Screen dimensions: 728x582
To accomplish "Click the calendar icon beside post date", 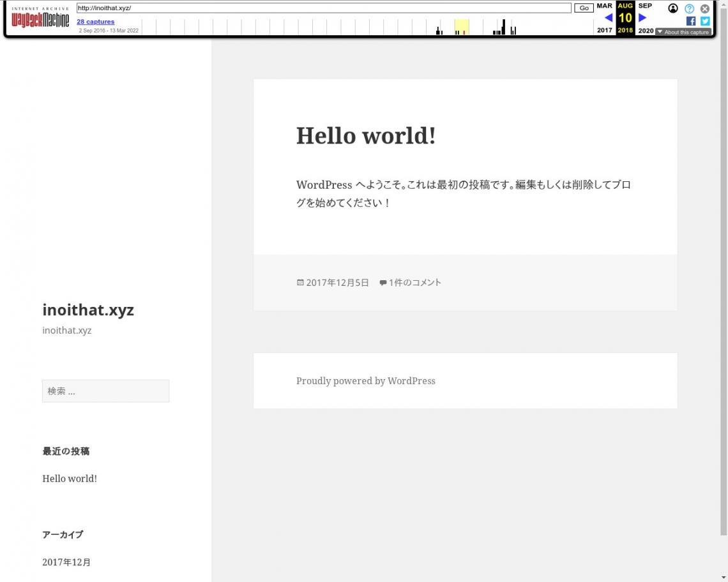I will tap(300, 282).
